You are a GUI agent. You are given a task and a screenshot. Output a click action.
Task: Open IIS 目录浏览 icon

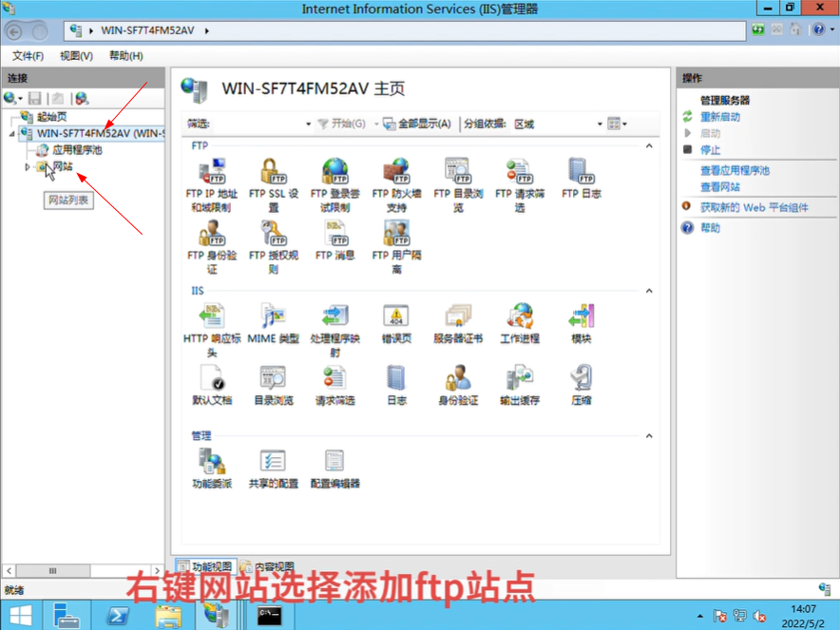274,385
